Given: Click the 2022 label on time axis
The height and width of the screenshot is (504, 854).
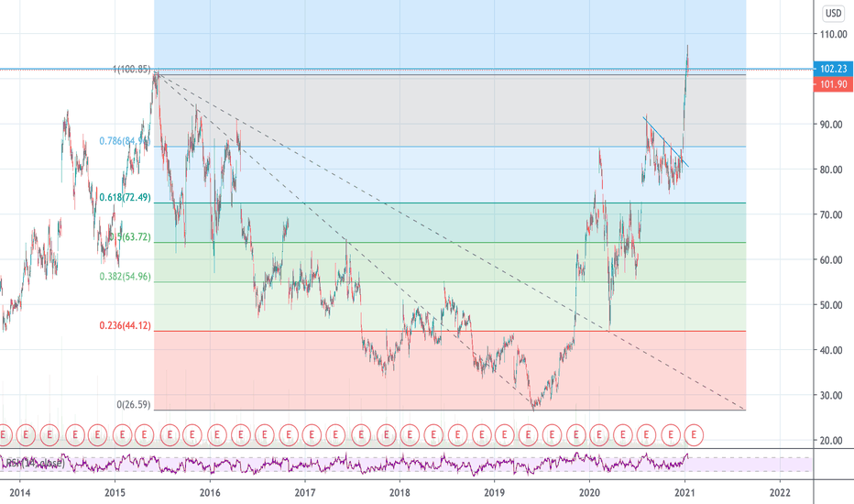Looking at the screenshot, I should point(780,493).
